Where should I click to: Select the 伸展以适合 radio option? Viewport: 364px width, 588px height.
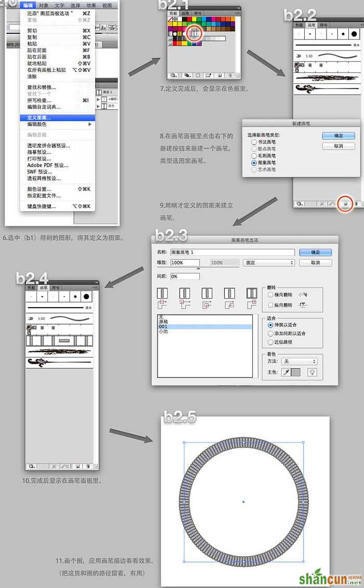click(270, 325)
